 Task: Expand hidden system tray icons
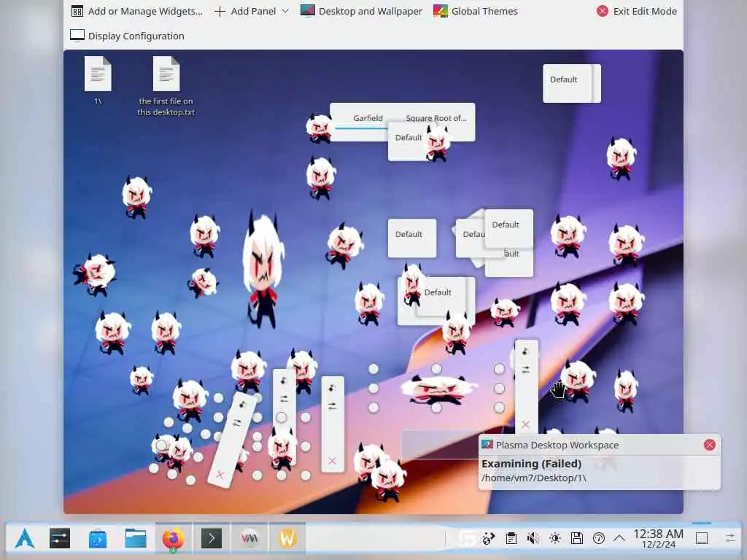coord(619,539)
